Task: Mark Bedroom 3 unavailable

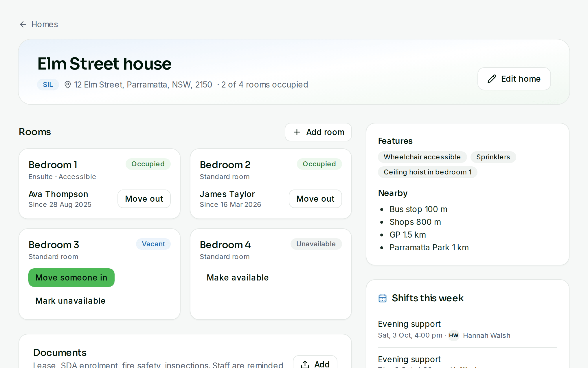Action: pyautogui.click(x=70, y=301)
